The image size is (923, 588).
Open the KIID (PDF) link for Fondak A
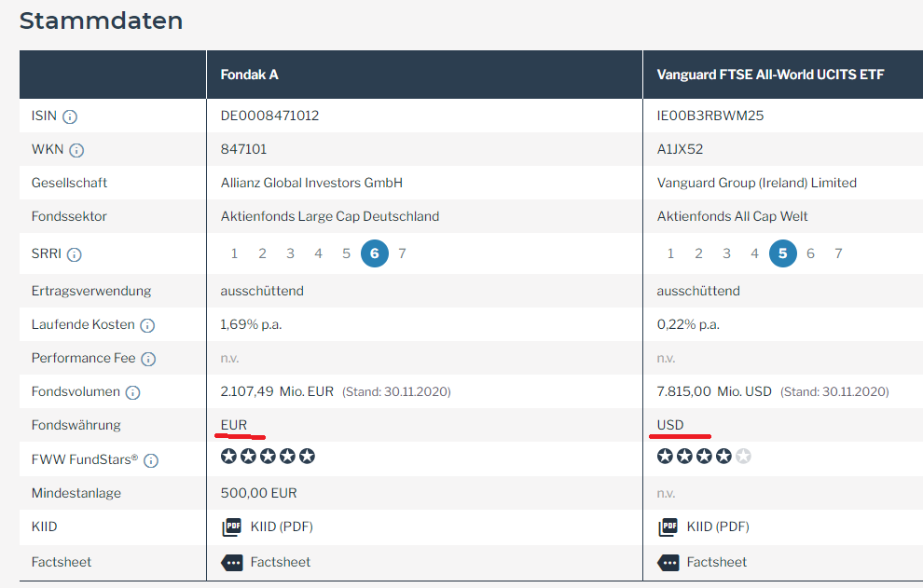[x=282, y=526]
